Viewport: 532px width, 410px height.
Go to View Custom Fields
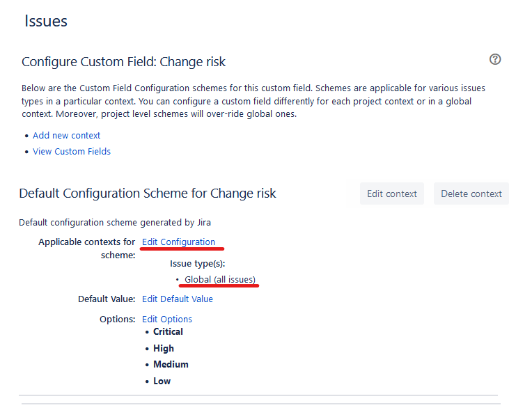72,152
